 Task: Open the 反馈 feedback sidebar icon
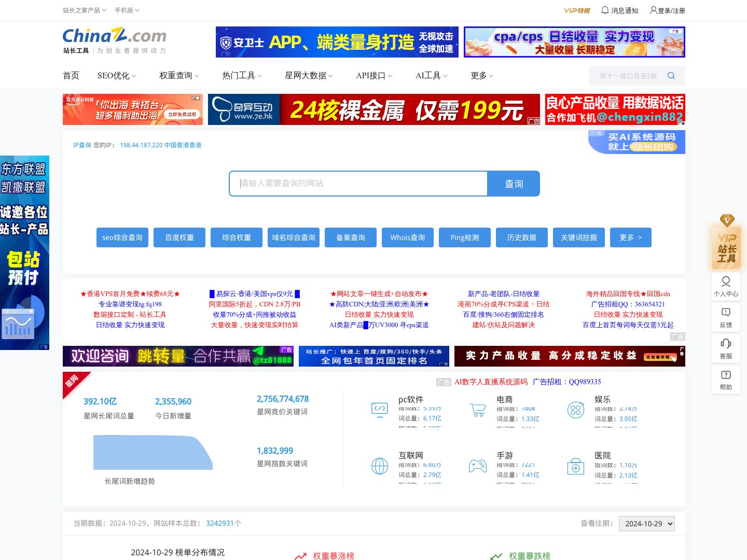pos(726,317)
